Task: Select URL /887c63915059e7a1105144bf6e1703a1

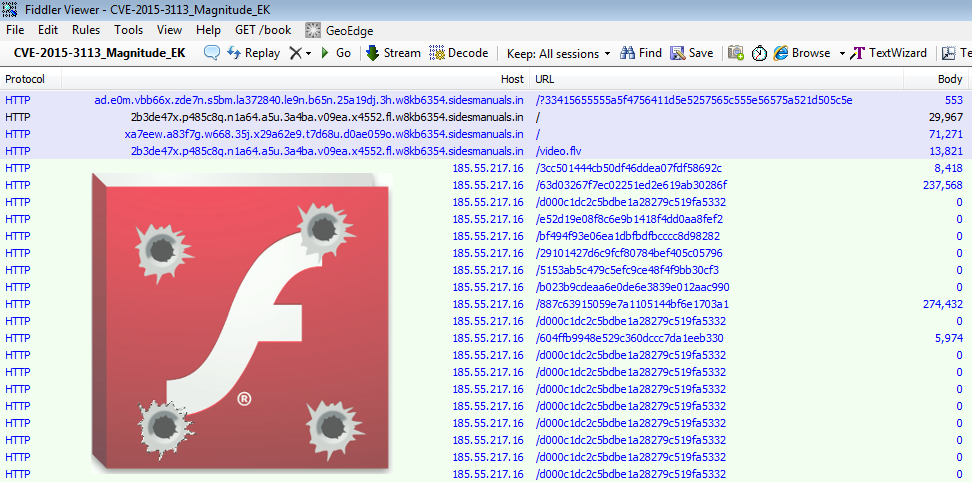Action: (632, 304)
